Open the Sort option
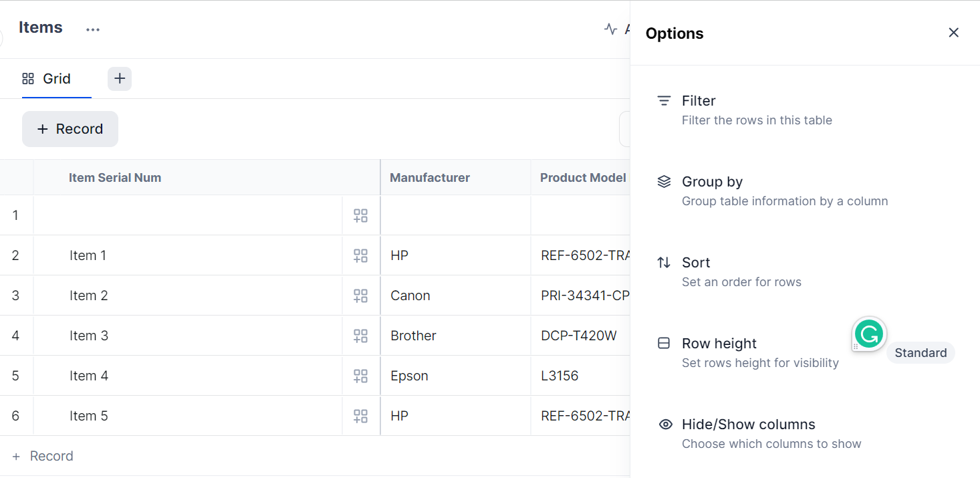The width and height of the screenshot is (980, 478). (695, 263)
